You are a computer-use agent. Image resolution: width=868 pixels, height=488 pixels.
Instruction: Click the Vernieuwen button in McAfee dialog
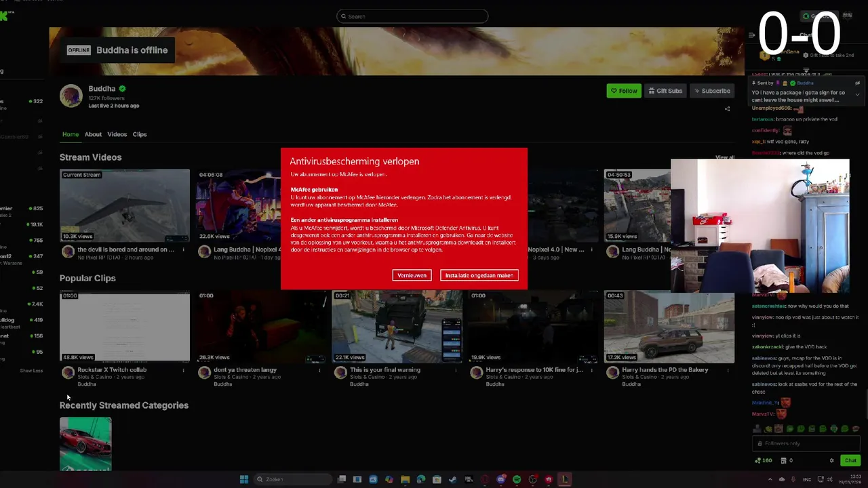(412, 275)
